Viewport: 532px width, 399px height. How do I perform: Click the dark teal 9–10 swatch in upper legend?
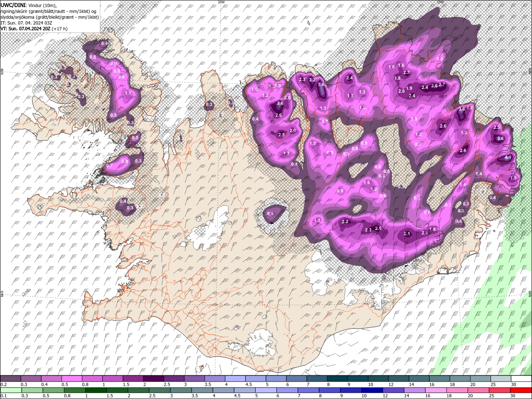click(358, 379)
